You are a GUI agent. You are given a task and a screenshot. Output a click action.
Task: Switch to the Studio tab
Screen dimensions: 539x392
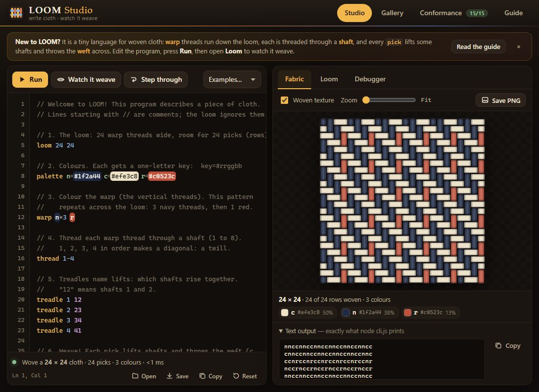(354, 13)
